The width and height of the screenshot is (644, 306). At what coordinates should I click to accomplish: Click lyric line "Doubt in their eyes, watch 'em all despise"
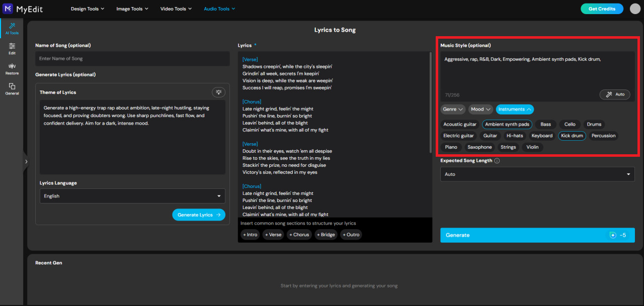287,151
